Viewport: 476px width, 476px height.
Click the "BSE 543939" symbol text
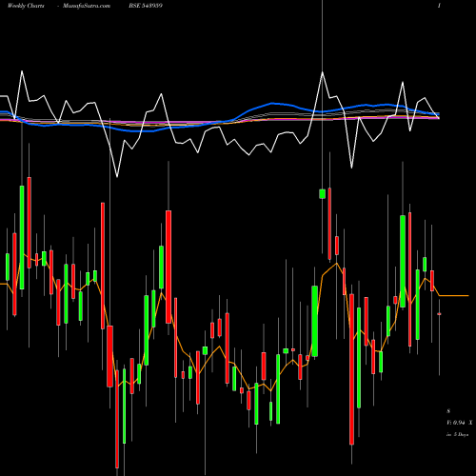(146, 6)
